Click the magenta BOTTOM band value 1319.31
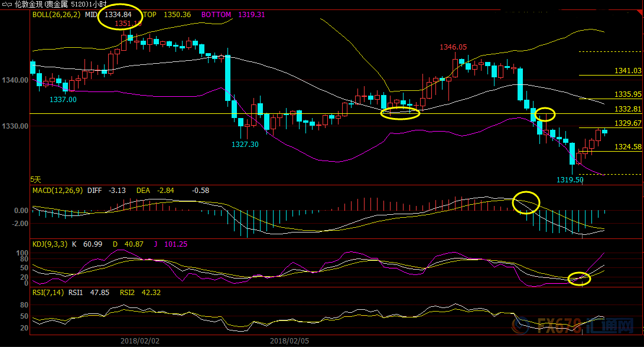The width and height of the screenshot is (644, 347). 252,15
